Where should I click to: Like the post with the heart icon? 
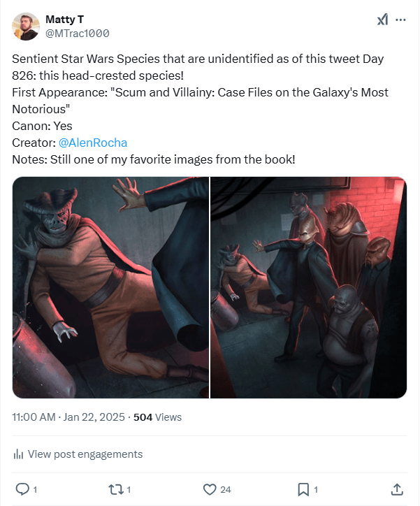(x=209, y=489)
